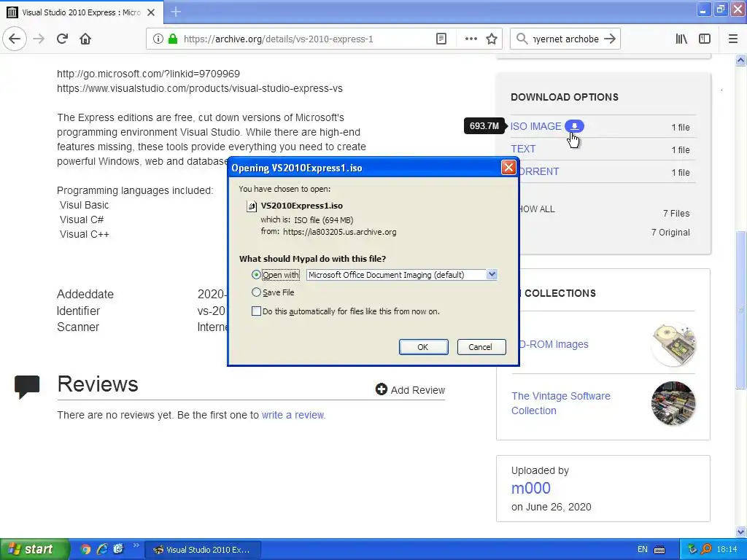747x560 pixels.
Task: Click the write a review link
Action: (x=293, y=415)
